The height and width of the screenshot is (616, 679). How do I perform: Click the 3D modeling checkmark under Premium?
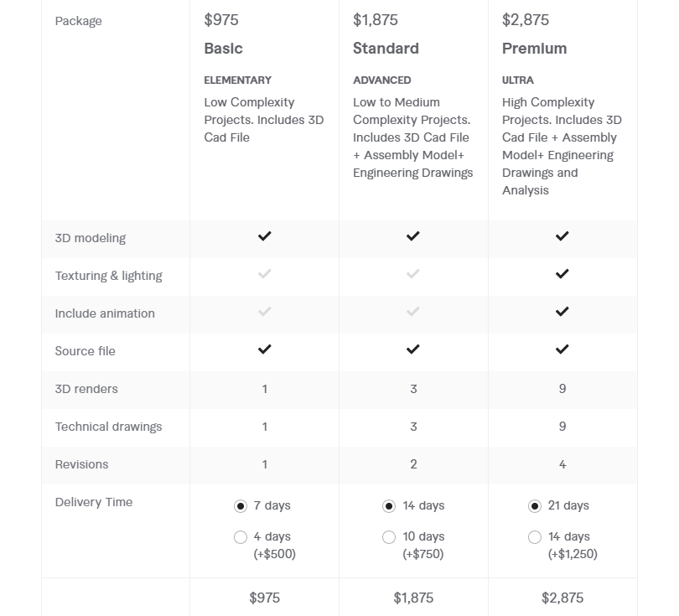(x=561, y=238)
